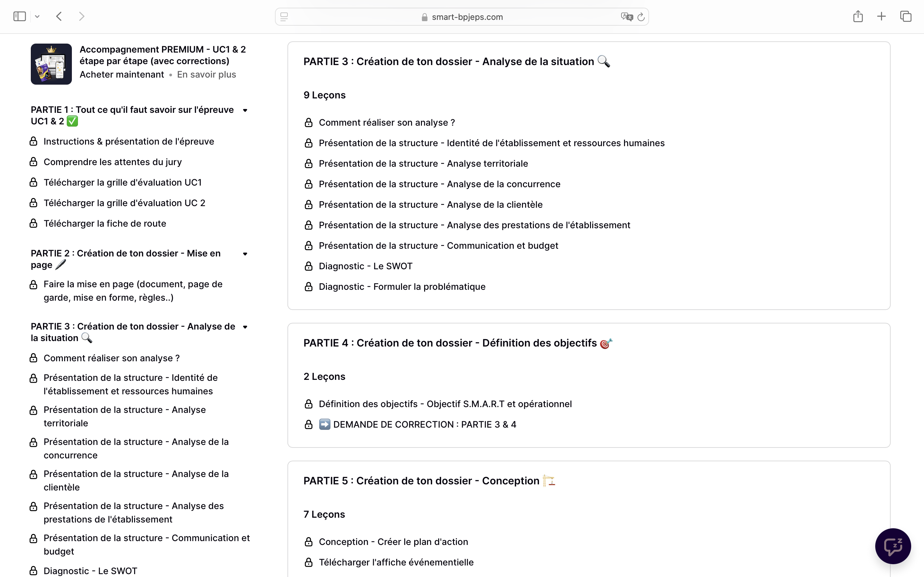Click the smart-bpjeps.com address field
Image resolution: width=924 pixels, height=577 pixels.
(x=462, y=17)
